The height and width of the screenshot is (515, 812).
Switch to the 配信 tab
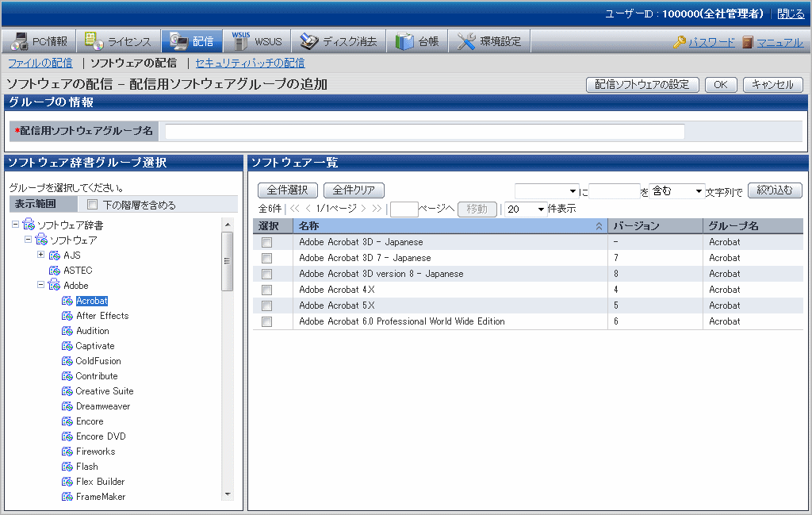coord(192,41)
